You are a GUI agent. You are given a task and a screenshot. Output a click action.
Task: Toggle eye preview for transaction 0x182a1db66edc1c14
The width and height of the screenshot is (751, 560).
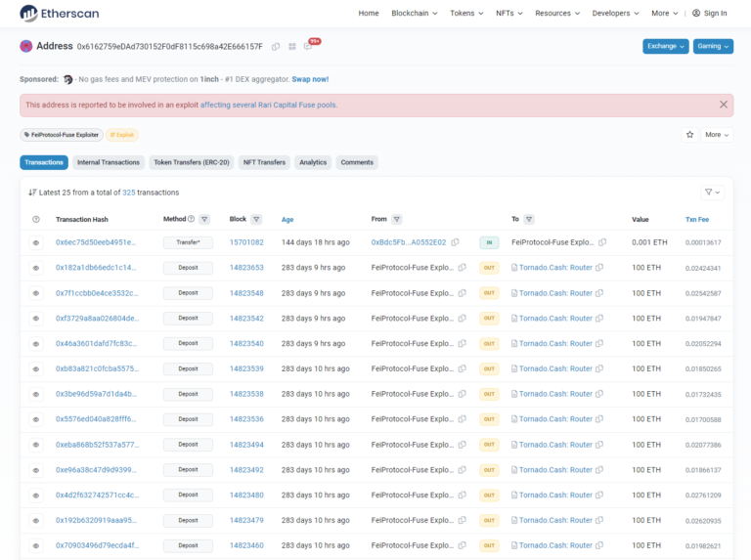coord(36,268)
